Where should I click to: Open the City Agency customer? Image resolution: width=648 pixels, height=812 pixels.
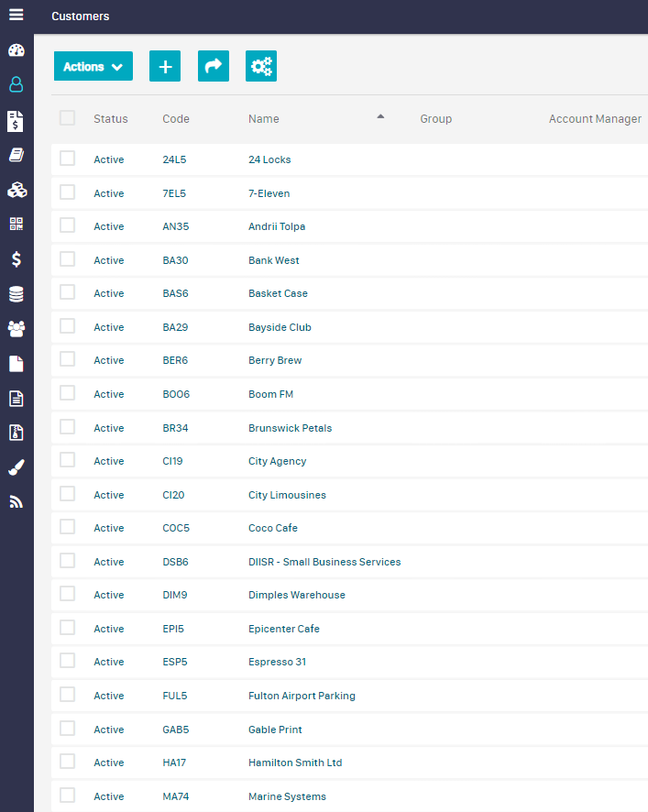pyautogui.click(x=277, y=461)
